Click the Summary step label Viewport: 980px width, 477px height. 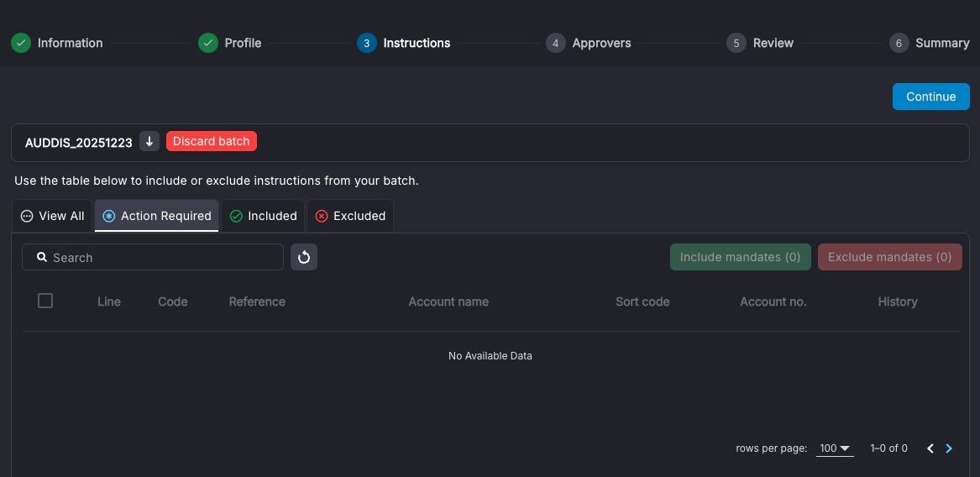[942, 43]
